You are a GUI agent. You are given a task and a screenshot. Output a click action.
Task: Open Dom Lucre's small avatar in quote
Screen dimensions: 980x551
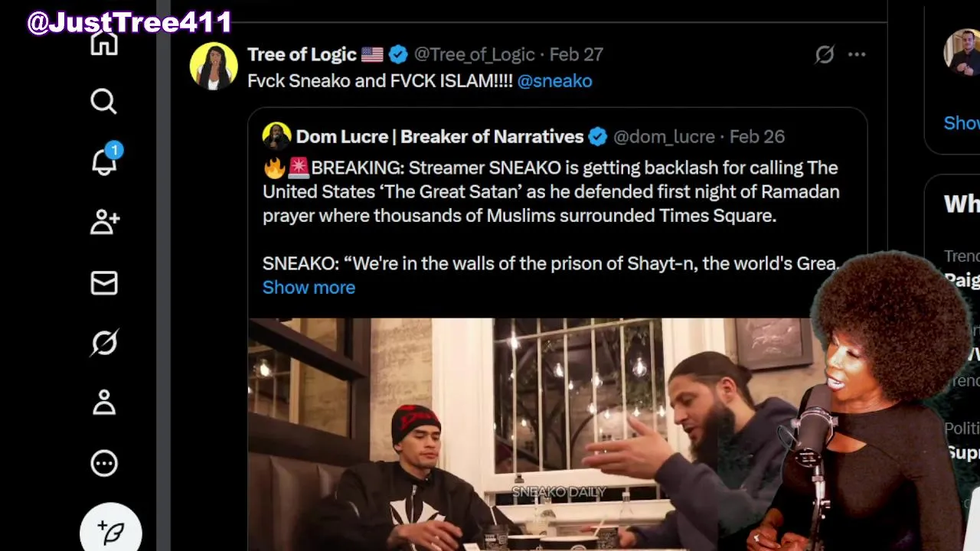tap(276, 136)
